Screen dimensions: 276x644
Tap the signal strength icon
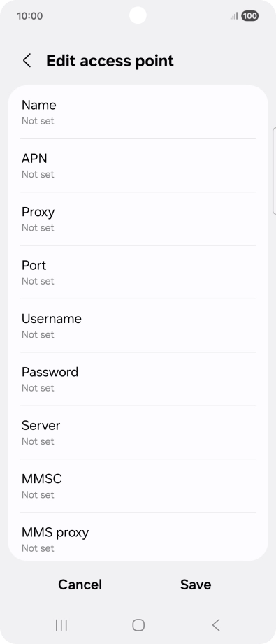(234, 16)
